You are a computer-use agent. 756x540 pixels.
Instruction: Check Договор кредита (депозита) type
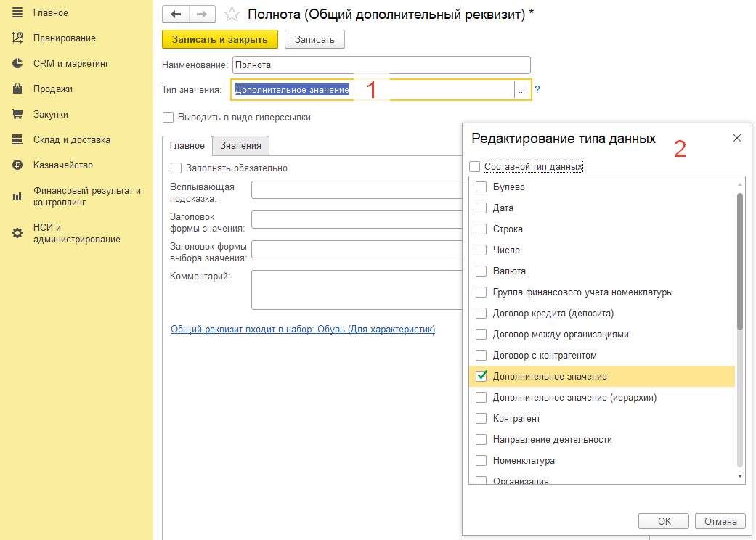[481, 313]
